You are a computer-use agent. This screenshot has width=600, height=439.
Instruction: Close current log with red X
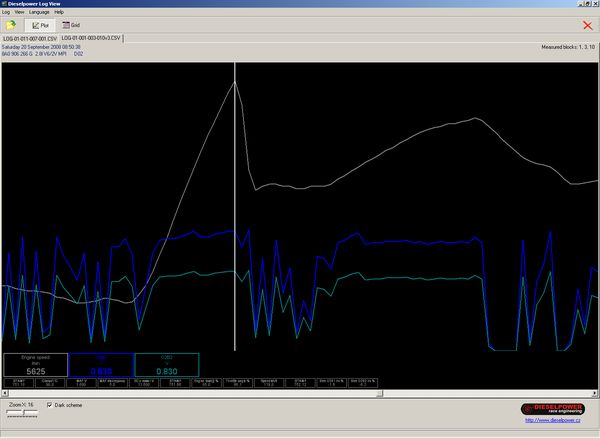coord(586,25)
